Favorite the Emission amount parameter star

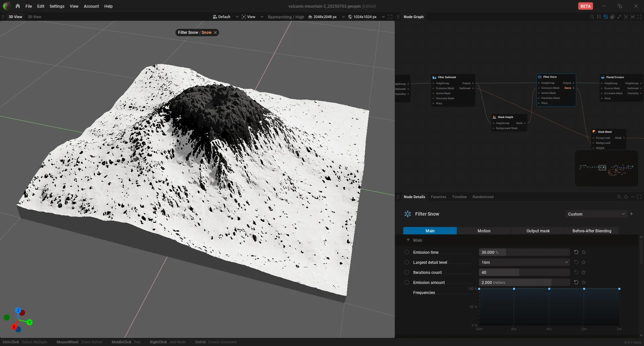coord(584,282)
